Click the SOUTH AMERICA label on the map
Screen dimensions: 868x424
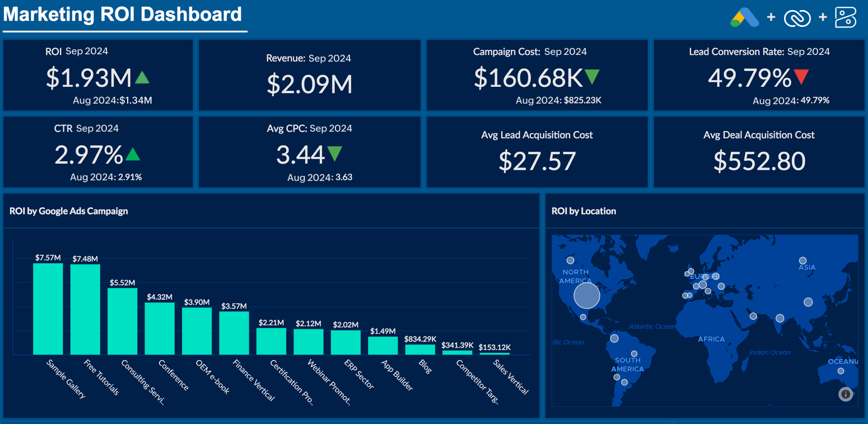coord(627,365)
